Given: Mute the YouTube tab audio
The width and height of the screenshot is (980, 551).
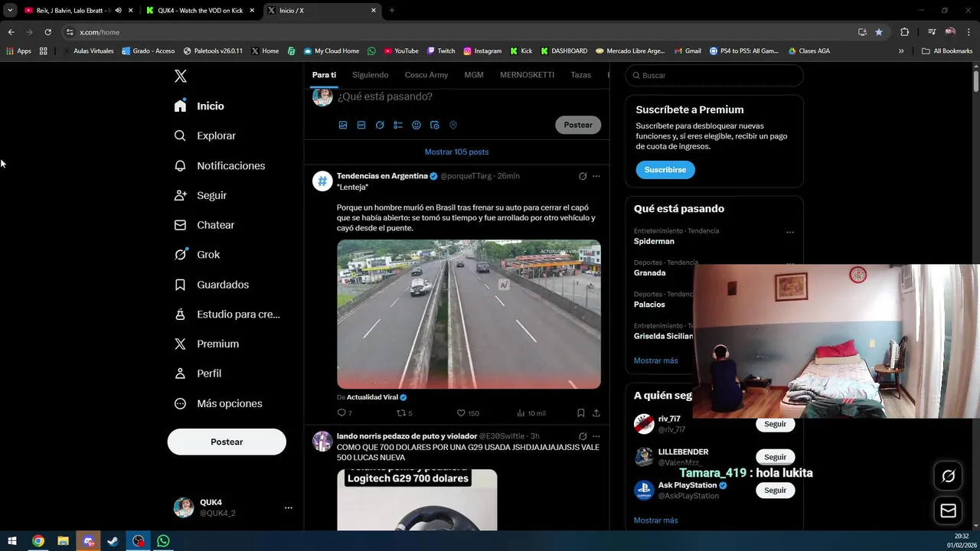Looking at the screenshot, I should point(118,11).
